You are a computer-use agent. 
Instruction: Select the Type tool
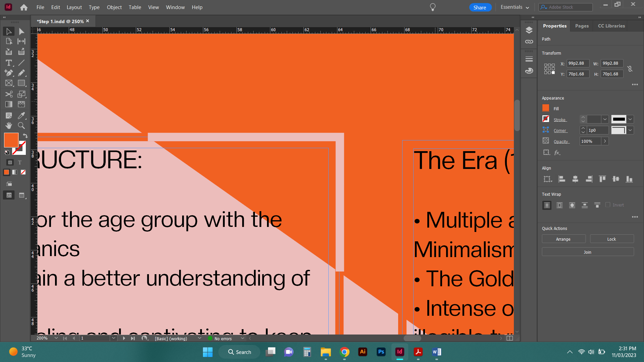[x=9, y=63]
